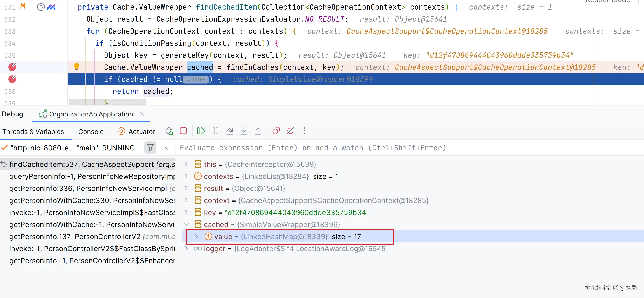Click the Evaluate expression input field
This screenshot has width=644, height=298.
coord(312,148)
